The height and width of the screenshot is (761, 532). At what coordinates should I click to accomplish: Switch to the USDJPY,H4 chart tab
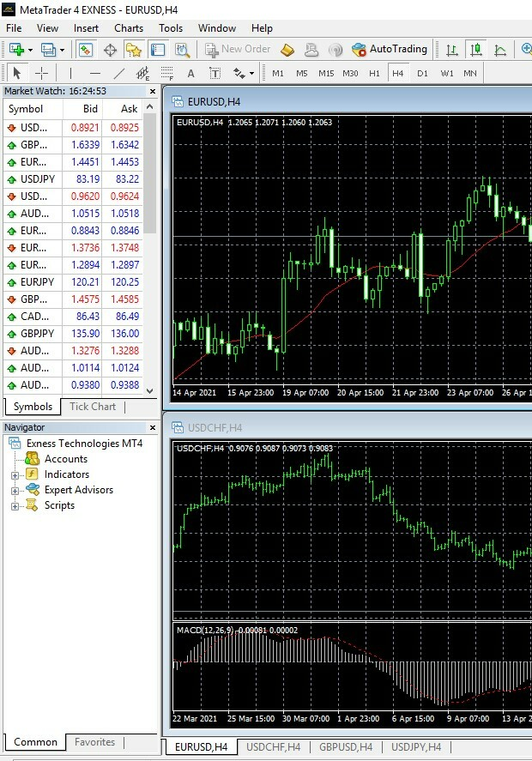tap(416, 747)
